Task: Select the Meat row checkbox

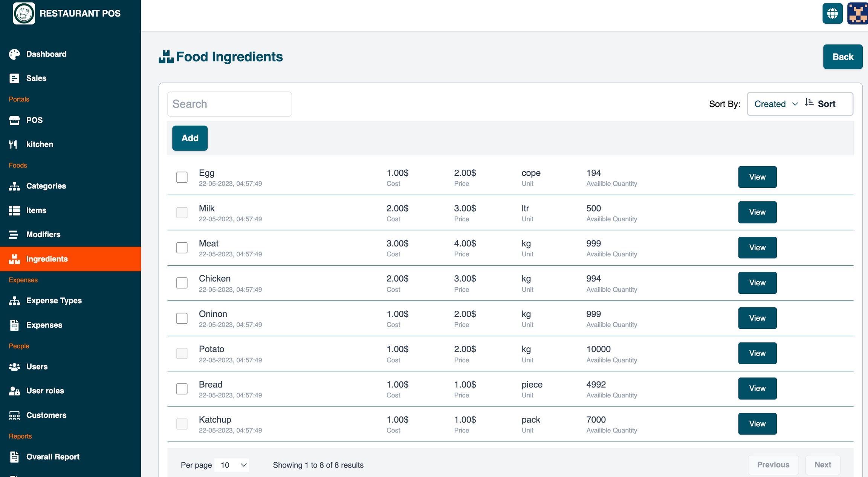Action: [182, 248]
